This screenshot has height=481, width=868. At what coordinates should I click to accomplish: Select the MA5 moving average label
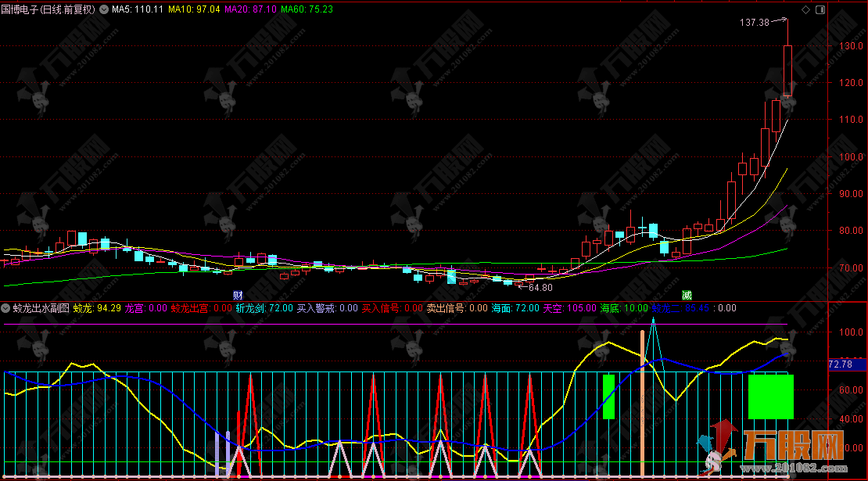[138, 9]
